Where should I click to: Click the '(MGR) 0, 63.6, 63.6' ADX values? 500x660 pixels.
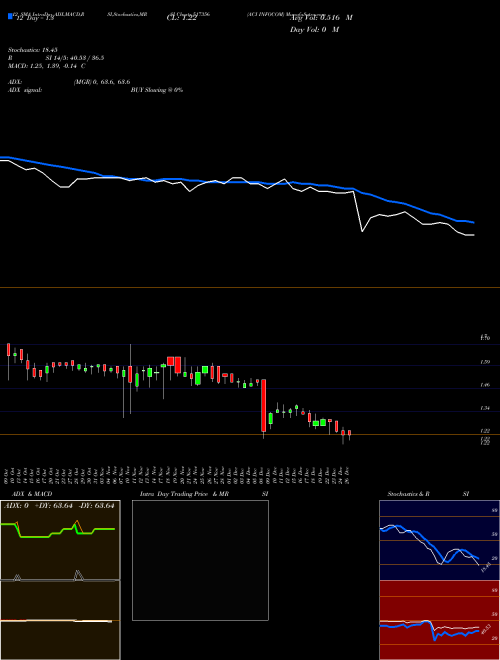(102, 82)
